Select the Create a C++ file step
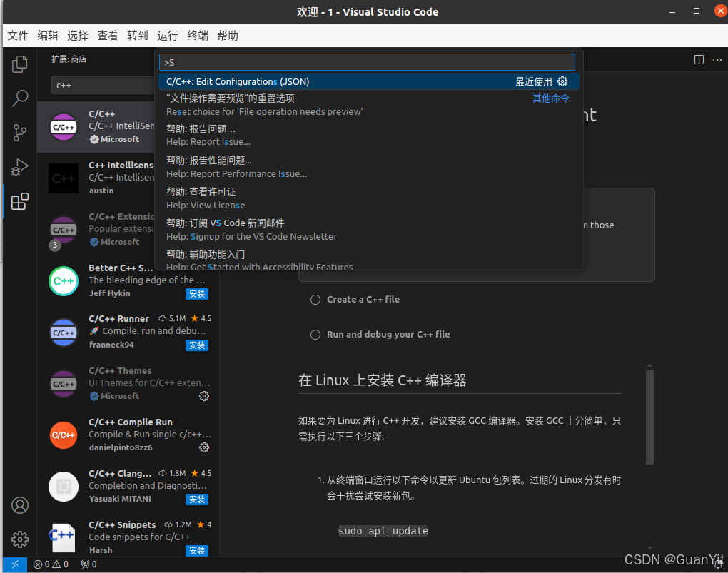Image resolution: width=728 pixels, height=573 pixels. click(x=363, y=300)
